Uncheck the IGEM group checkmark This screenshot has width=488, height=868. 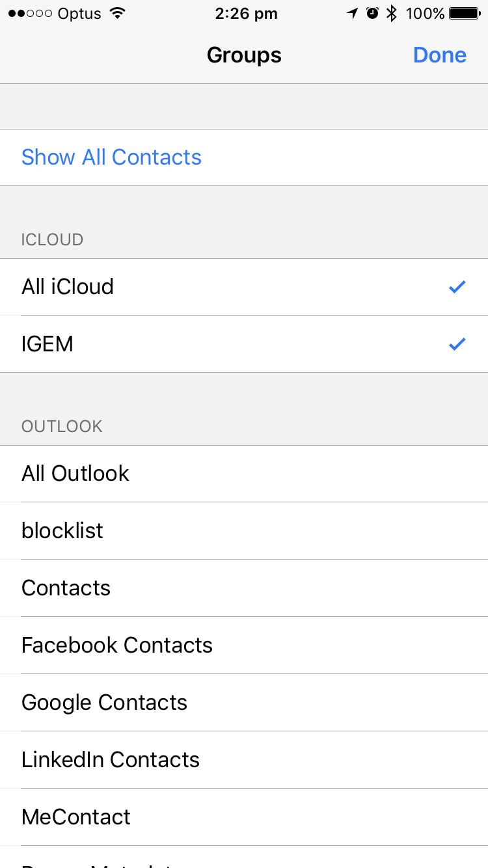[457, 344]
